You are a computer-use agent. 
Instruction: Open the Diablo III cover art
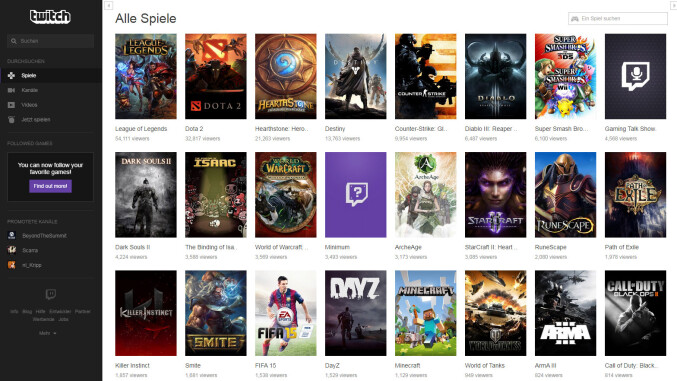tap(496, 76)
